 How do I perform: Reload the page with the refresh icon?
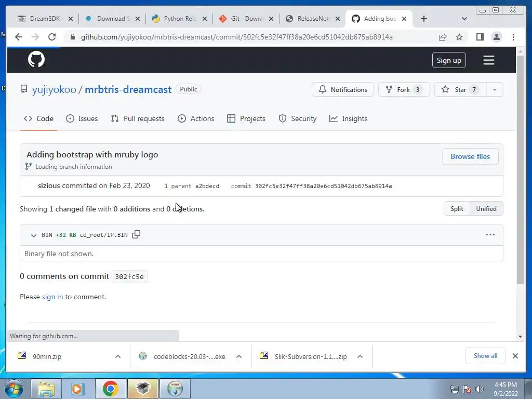click(x=52, y=37)
